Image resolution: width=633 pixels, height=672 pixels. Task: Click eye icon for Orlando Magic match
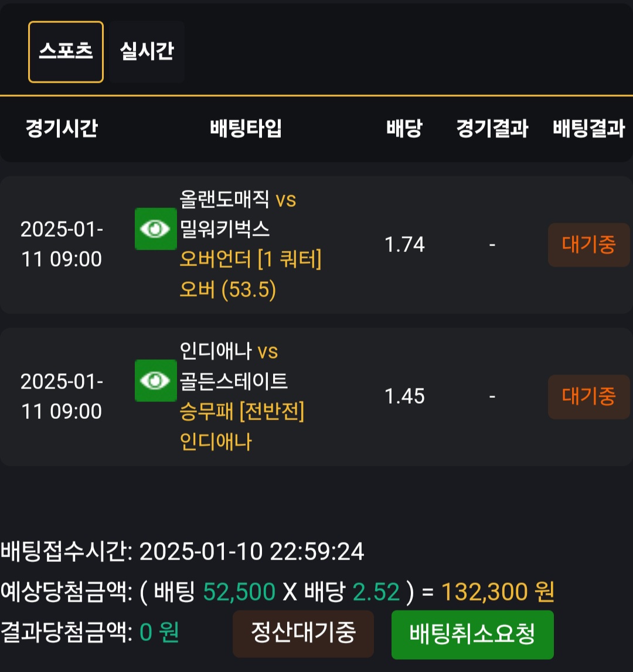155,229
